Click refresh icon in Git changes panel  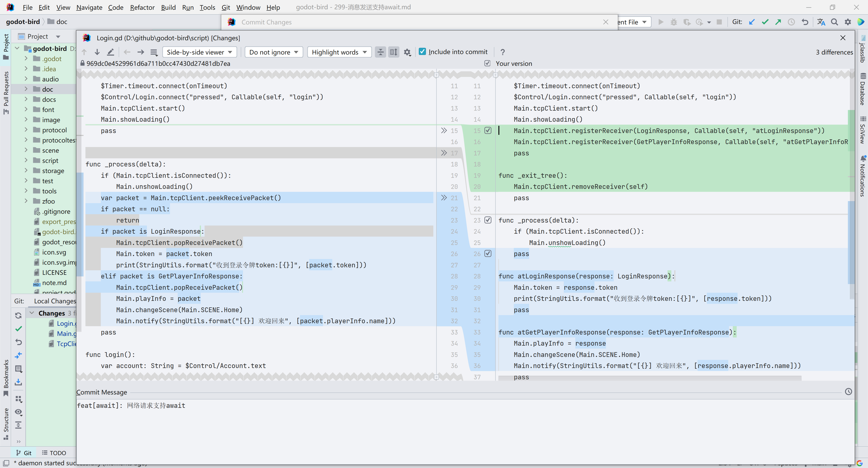tap(19, 315)
